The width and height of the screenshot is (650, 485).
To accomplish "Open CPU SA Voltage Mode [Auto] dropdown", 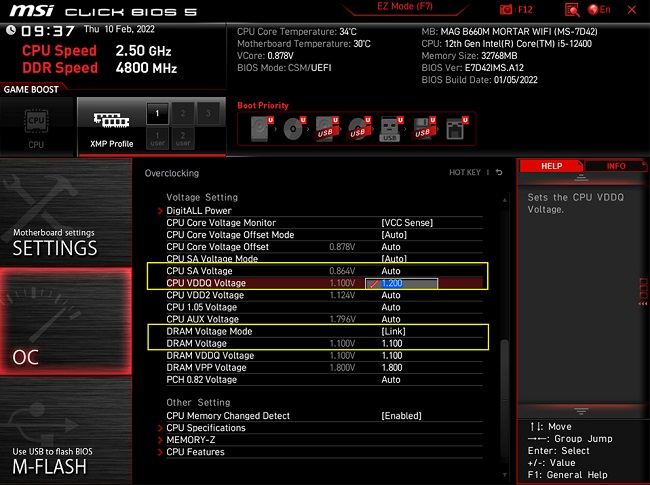I will (394, 259).
